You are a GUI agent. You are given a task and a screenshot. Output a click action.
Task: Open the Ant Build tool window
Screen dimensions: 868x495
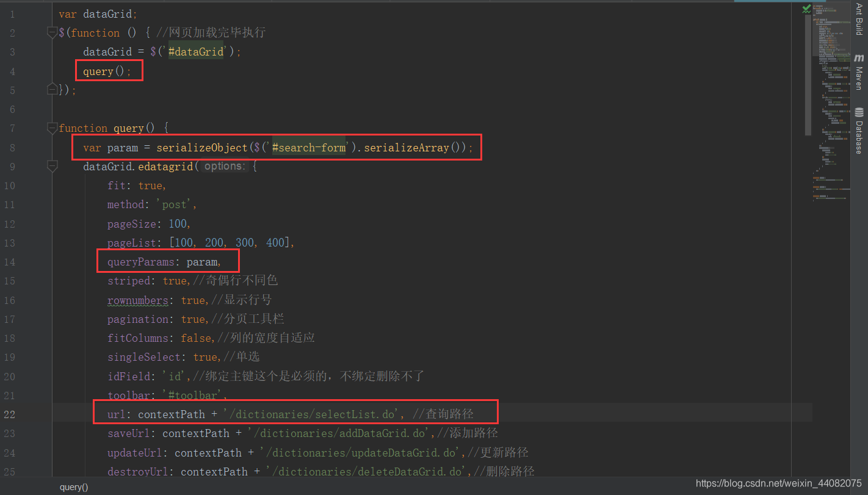[x=859, y=19]
